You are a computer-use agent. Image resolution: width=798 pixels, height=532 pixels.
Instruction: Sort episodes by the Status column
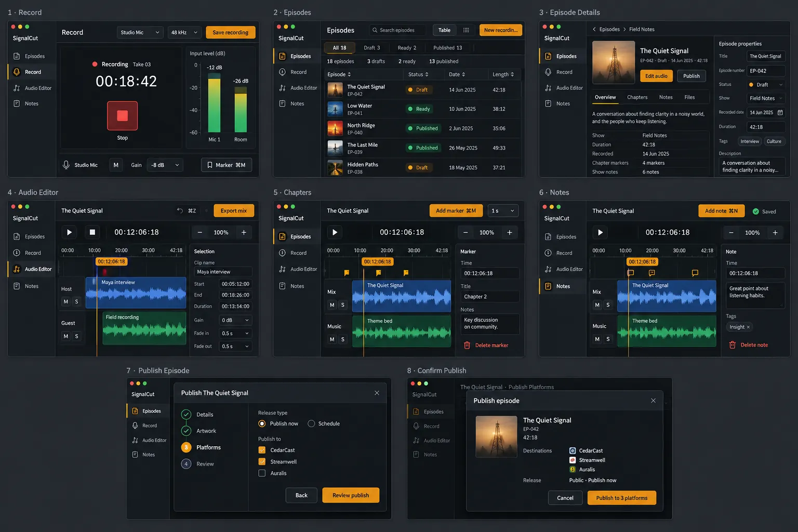tap(418, 74)
